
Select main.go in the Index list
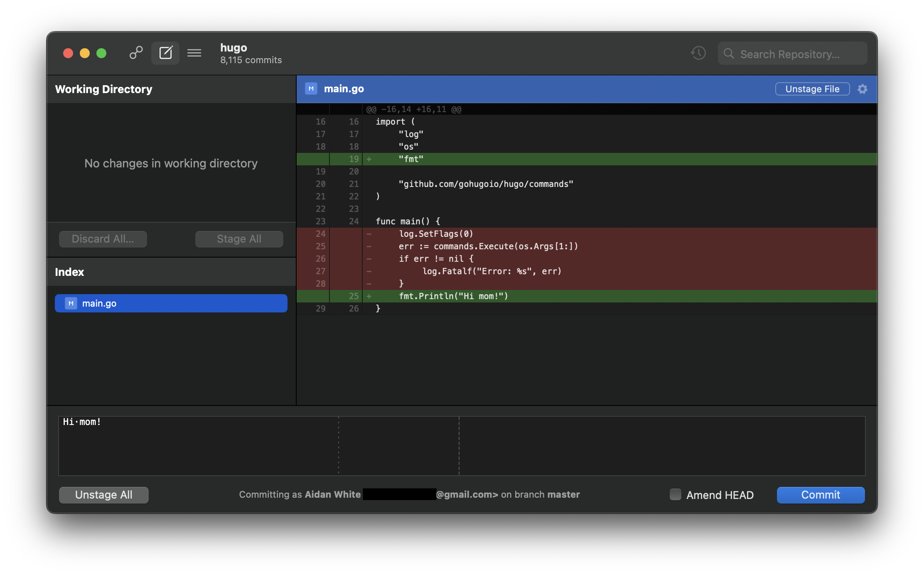pyautogui.click(x=171, y=303)
